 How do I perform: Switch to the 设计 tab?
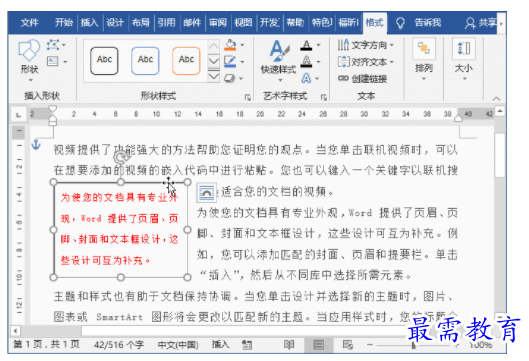pos(115,23)
